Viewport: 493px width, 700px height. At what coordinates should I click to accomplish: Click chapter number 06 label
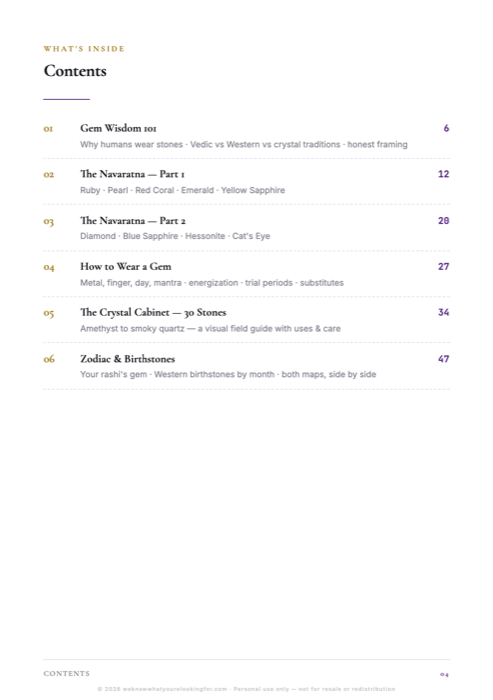coord(49,359)
